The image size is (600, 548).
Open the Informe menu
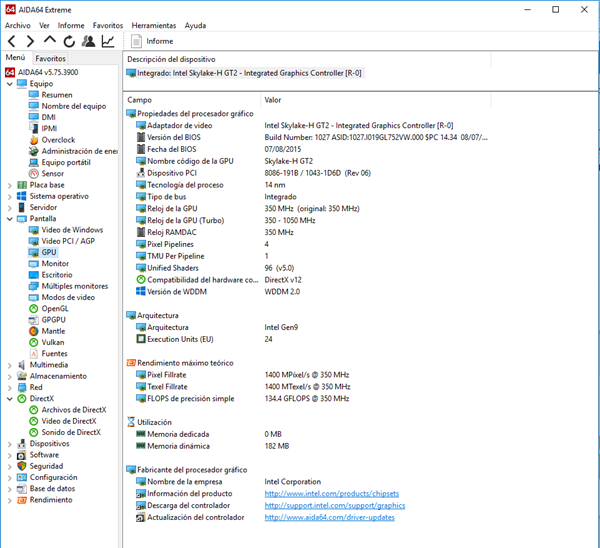click(x=71, y=25)
